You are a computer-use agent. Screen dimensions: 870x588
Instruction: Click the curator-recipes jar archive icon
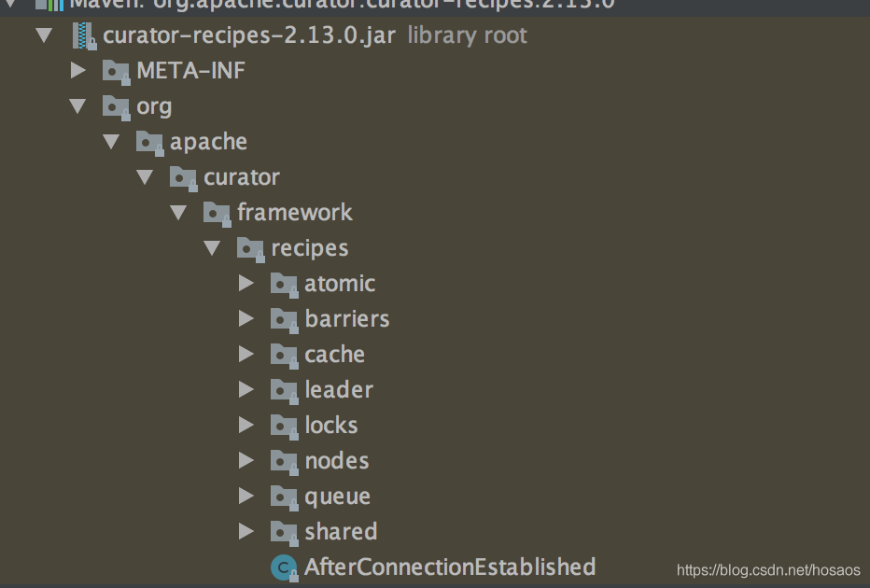85,36
